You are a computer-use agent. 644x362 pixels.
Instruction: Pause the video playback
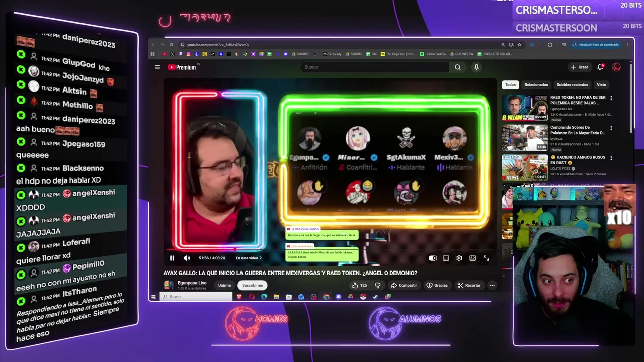tap(172, 258)
